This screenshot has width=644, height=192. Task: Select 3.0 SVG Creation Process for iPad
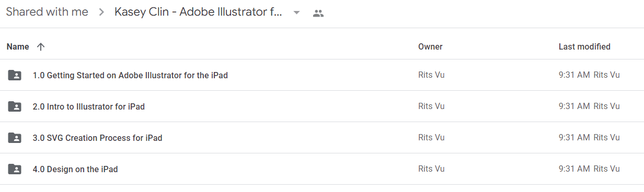[97, 138]
